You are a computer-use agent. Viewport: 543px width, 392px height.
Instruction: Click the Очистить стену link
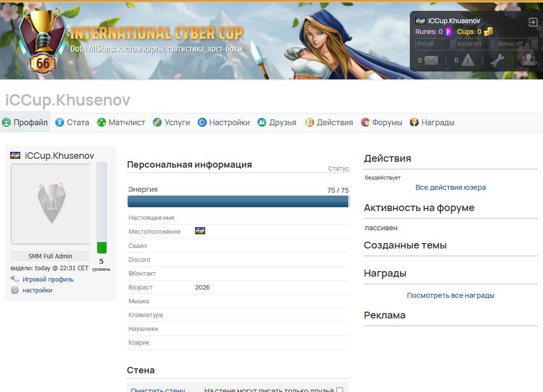(158, 390)
